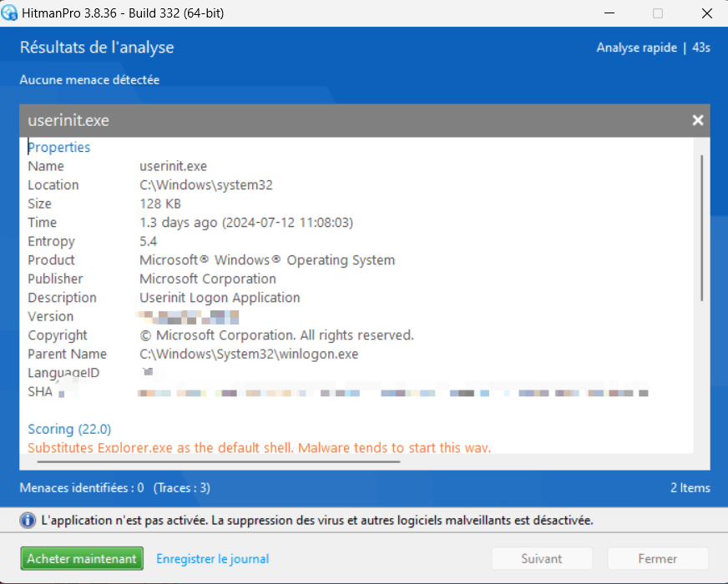The height and width of the screenshot is (584, 728).
Task: Click the Résultats de l'analyse heading
Action: click(x=97, y=48)
